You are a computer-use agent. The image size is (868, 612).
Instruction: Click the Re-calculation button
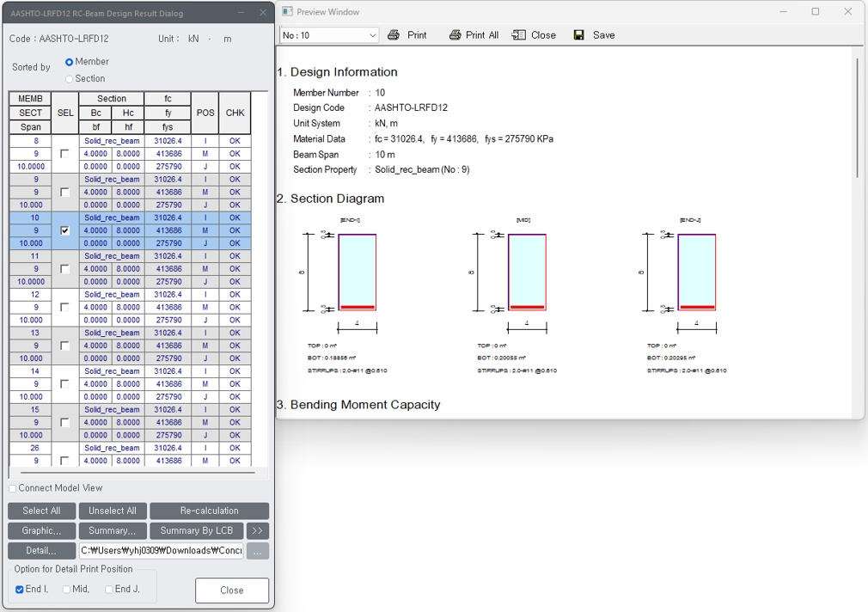(x=209, y=511)
